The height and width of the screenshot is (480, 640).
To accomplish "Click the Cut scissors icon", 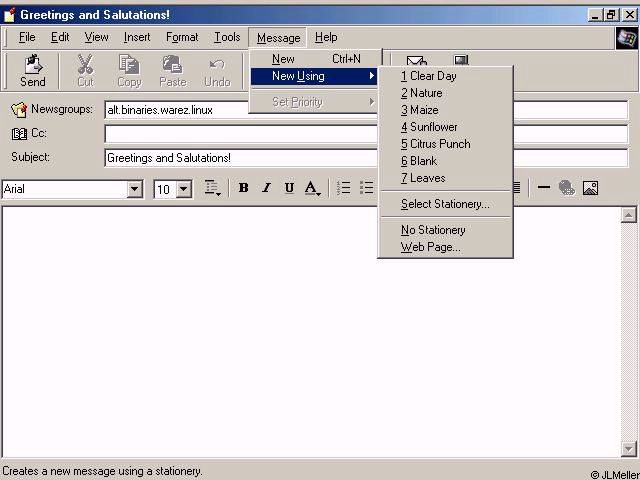I will click(85, 64).
